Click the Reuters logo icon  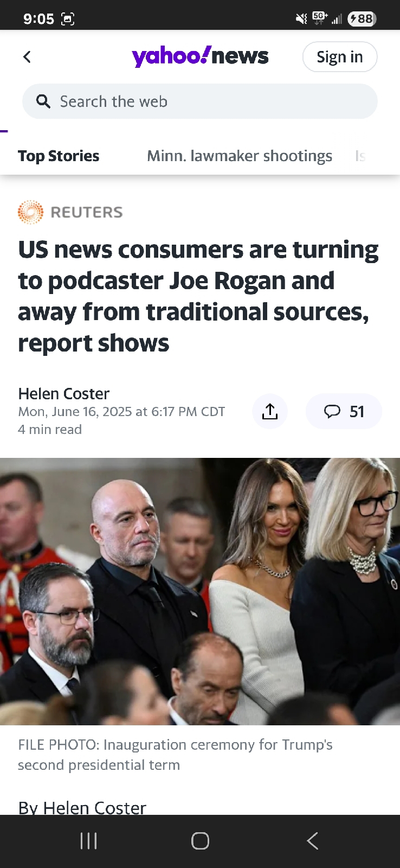coord(30,212)
